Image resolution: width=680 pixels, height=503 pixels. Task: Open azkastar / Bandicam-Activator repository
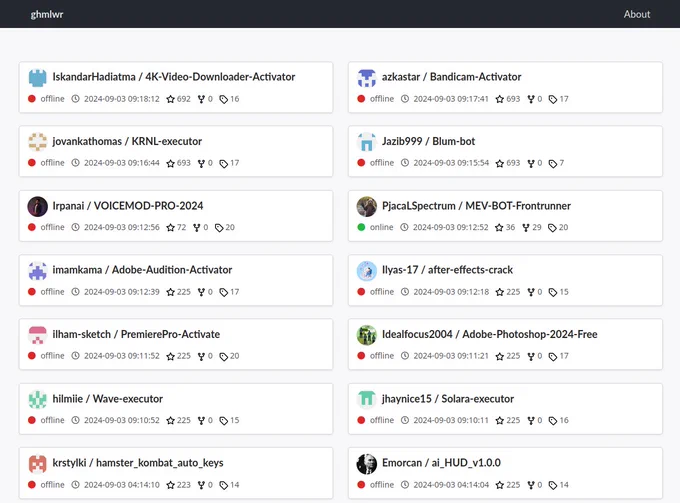click(x=451, y=77)
